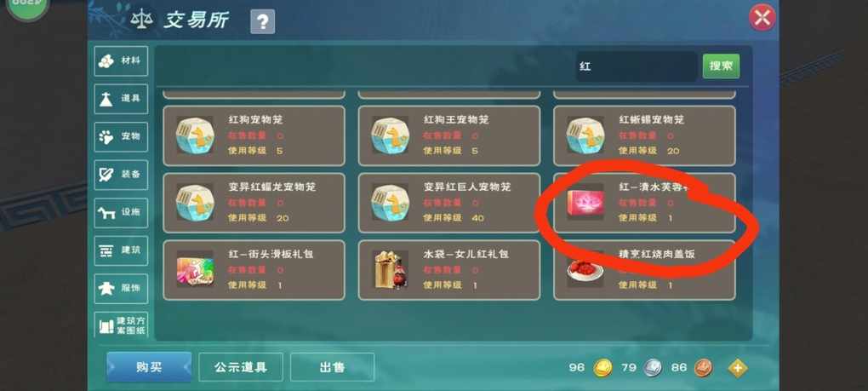Image resolution: width=868 pixels, height=391 pixels.
Task: Click the copper coin currency icon
Action: point(704,368)
